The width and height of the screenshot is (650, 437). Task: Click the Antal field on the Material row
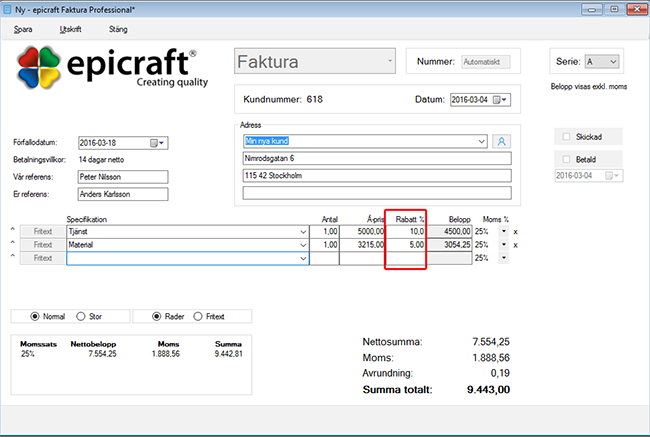coord(325,245)
